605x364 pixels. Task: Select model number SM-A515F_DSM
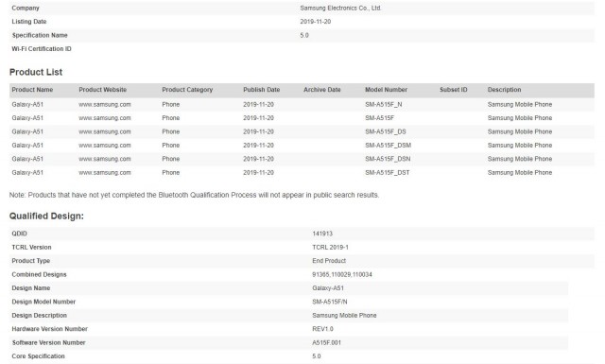pos(389,146)
